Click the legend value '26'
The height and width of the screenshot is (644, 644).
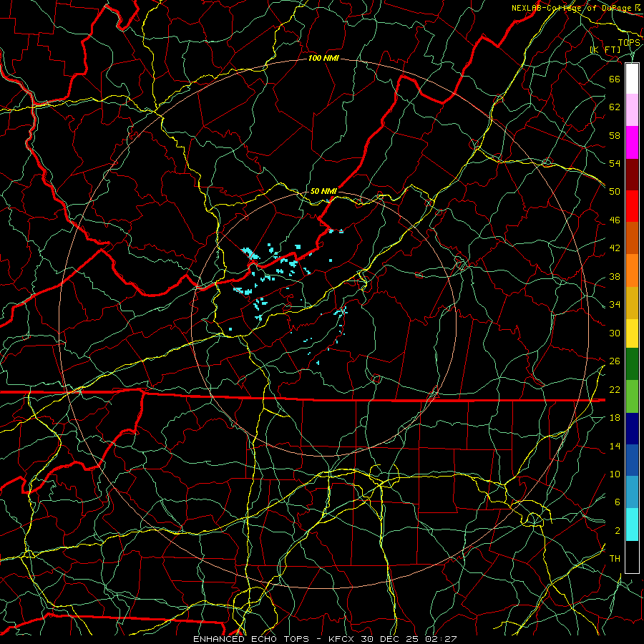click(615, 361)
